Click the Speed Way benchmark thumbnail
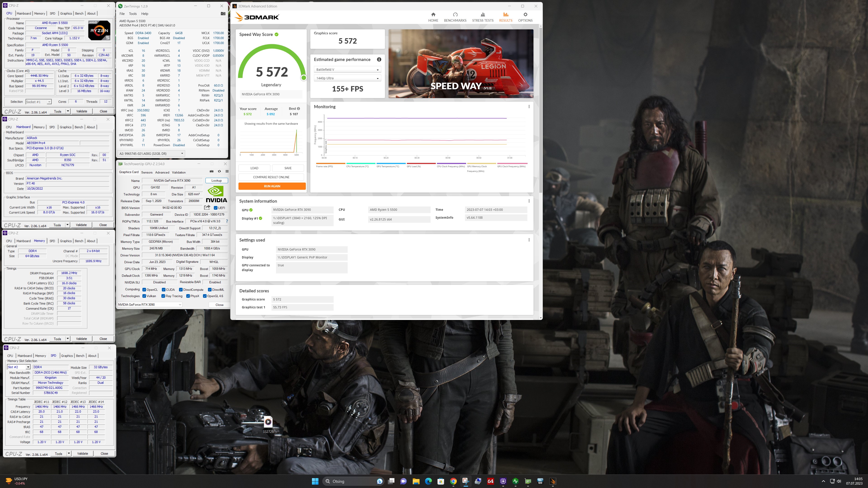The image size is (868, 488). [461, 64]
